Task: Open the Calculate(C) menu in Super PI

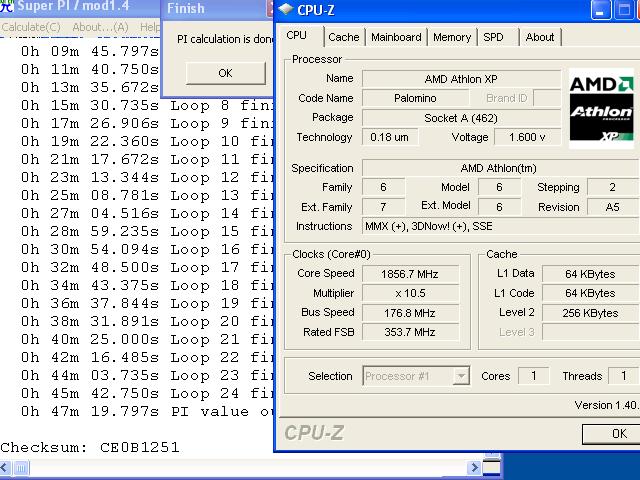Action: (31, 27)
